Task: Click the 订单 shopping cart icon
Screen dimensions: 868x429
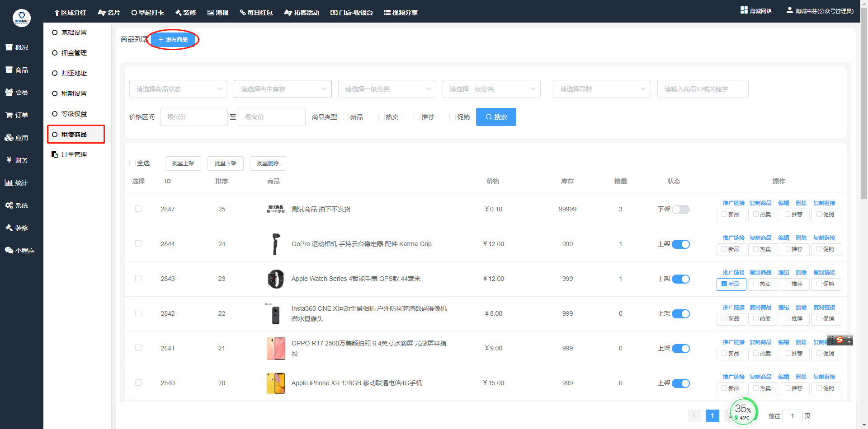Action: click(x=9, y=115)
